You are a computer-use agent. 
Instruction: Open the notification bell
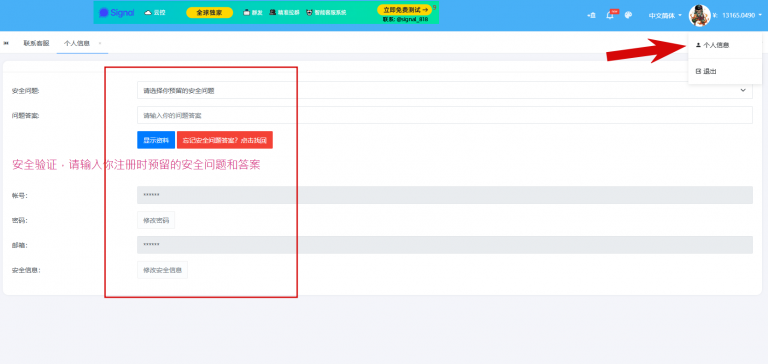609,15
